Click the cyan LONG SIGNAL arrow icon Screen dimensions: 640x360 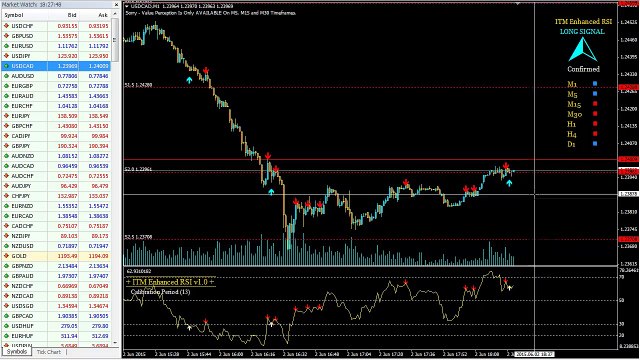(x=582, y=49)
